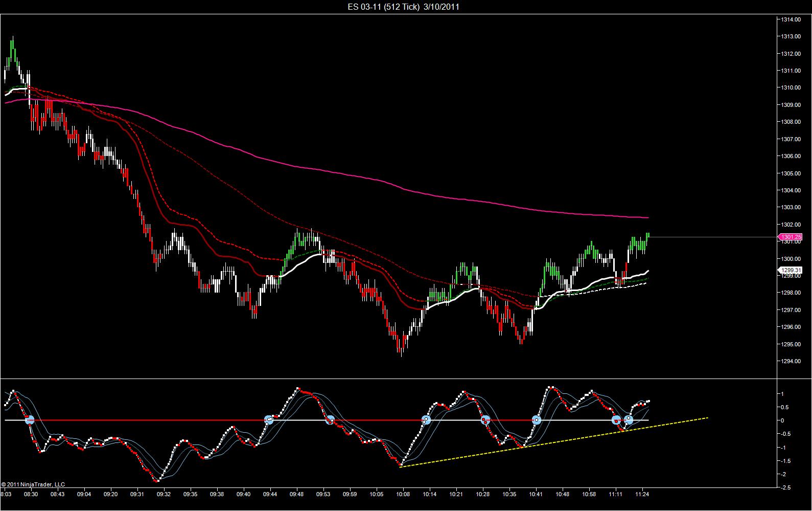Click the chart title ES 03-11 (512 Tick)
The width and height of the screenshot is (812, 511).
point(383,7)
